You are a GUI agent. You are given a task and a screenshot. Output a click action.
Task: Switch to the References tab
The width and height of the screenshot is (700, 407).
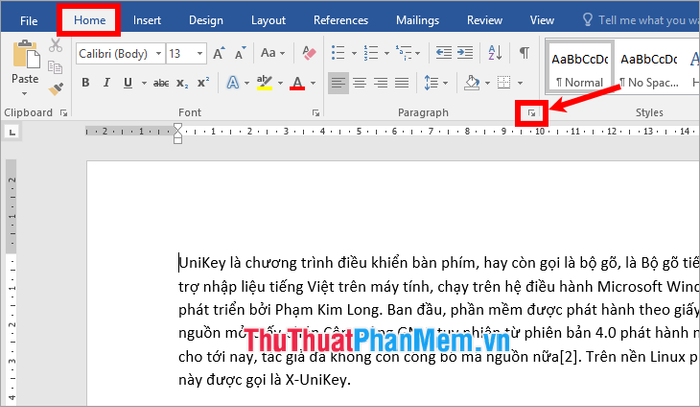pos(341,21)
